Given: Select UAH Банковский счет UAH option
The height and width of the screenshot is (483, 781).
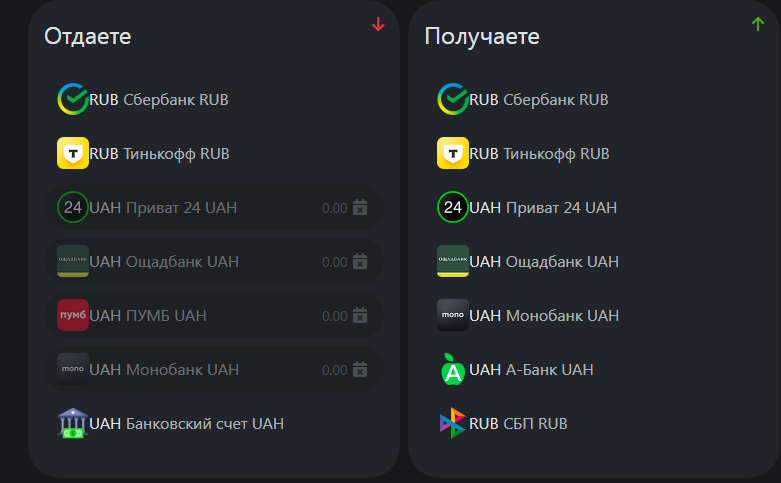Looking at the screenshot, I should pos(214,423).
